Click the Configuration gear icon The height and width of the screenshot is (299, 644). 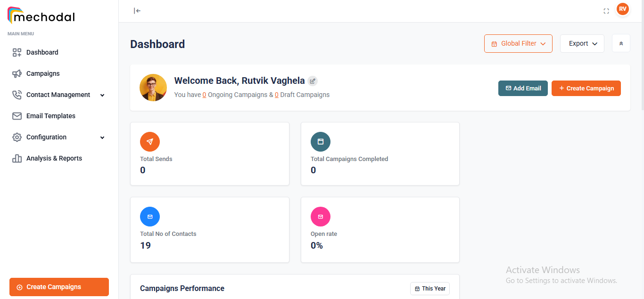pyautogui.click(x=17, y=137)
